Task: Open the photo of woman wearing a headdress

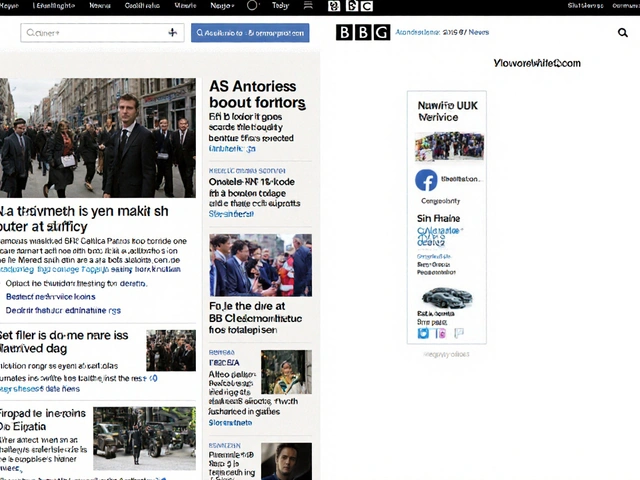Action: coord(287,372)
